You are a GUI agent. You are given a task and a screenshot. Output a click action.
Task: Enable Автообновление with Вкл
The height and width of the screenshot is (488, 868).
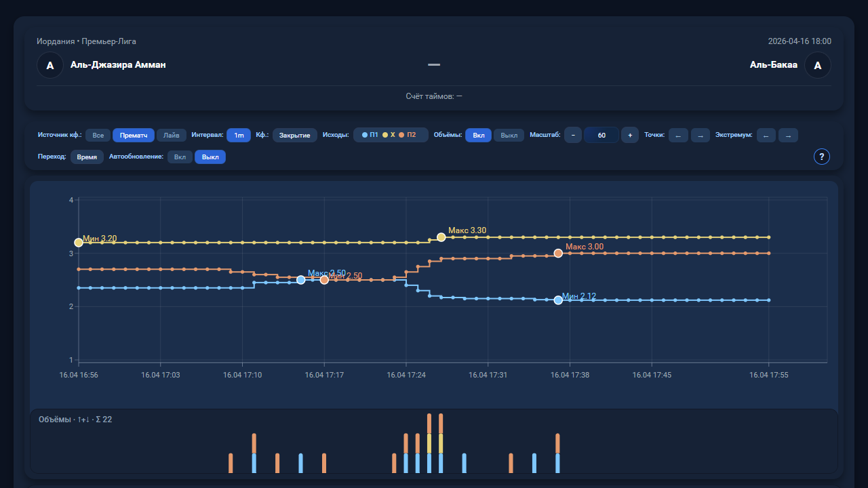click(x=180, y=157)
